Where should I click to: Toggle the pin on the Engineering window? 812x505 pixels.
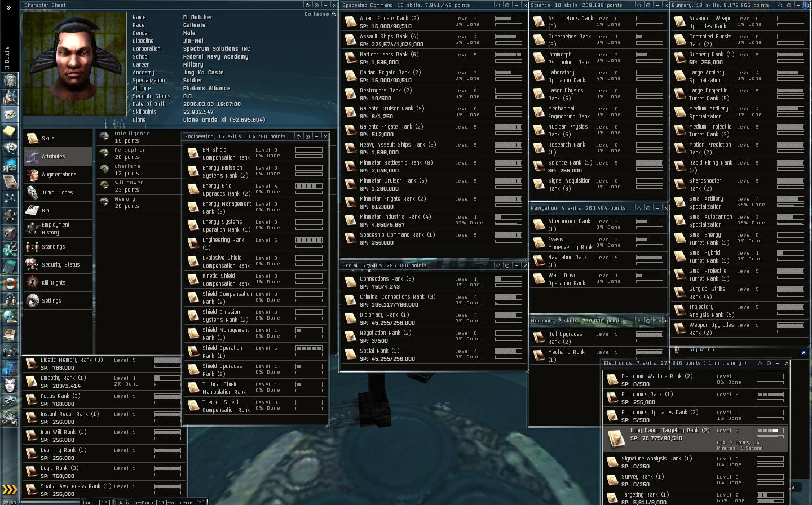[x=298, y=136]
